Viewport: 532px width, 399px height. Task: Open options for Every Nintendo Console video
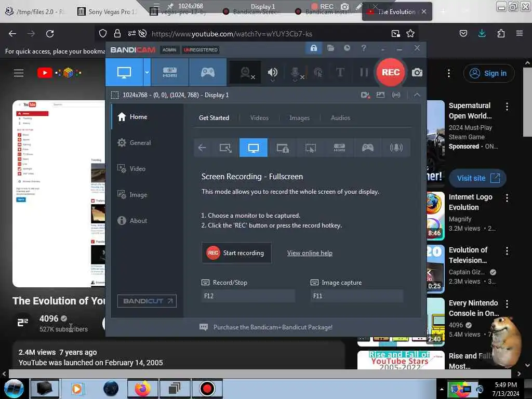pos(507,304)
